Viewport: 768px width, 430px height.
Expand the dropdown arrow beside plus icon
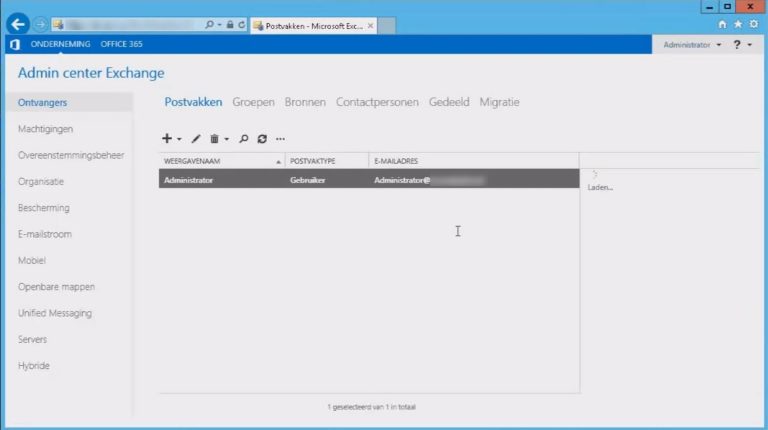pos(179,140)
